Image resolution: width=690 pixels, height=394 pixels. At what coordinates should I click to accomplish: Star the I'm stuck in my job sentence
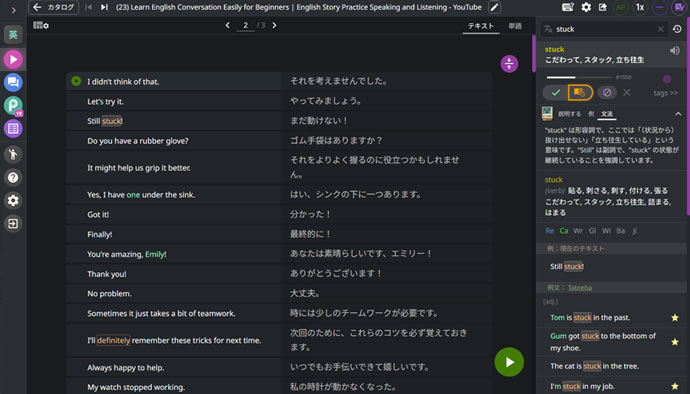pos(675,387)
